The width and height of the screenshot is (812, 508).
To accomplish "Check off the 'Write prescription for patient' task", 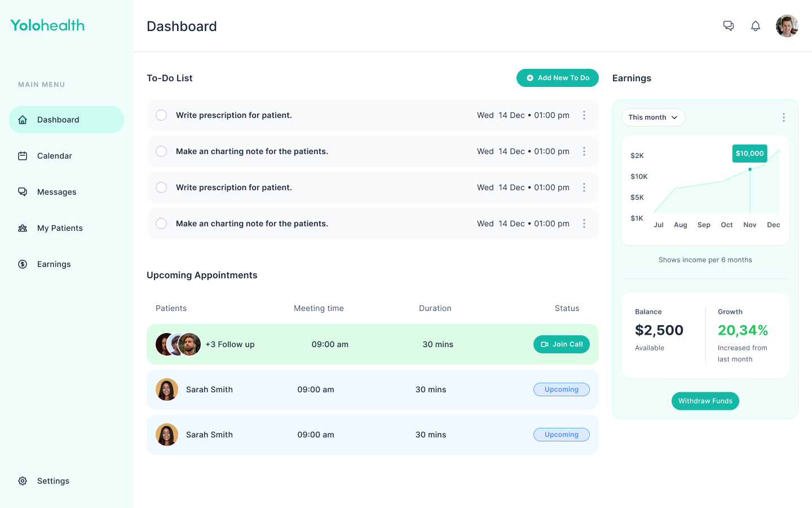I will tap(161, 115).
